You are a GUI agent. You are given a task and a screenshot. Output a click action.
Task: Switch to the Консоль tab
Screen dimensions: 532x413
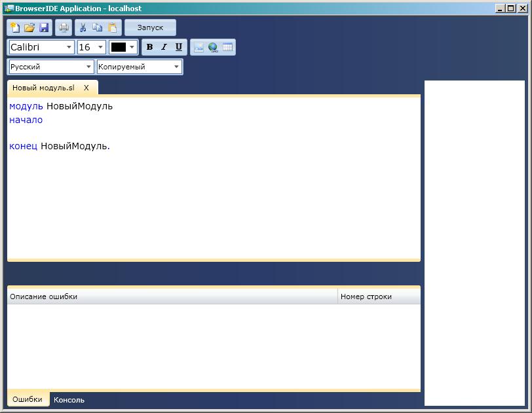69,400
